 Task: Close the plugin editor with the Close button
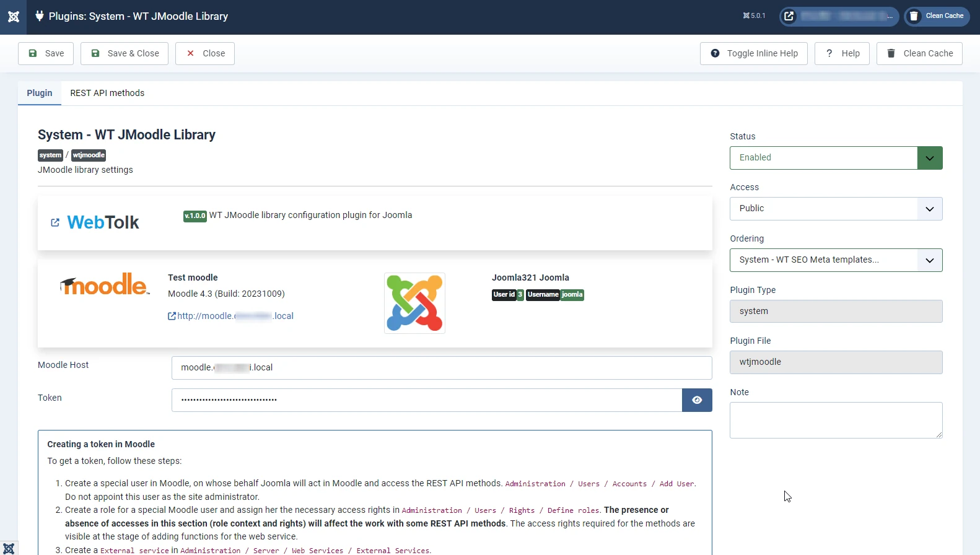pyautogui.click(x=205, y=53)
